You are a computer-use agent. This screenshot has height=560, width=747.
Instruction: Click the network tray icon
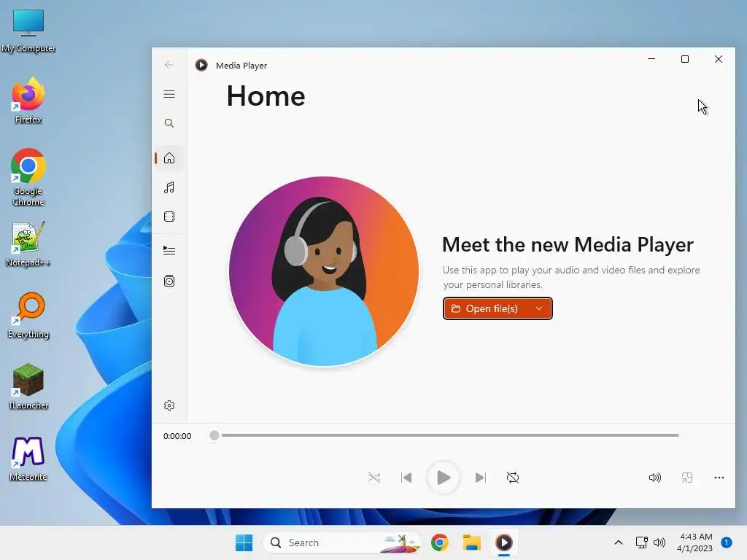[642, 542]
